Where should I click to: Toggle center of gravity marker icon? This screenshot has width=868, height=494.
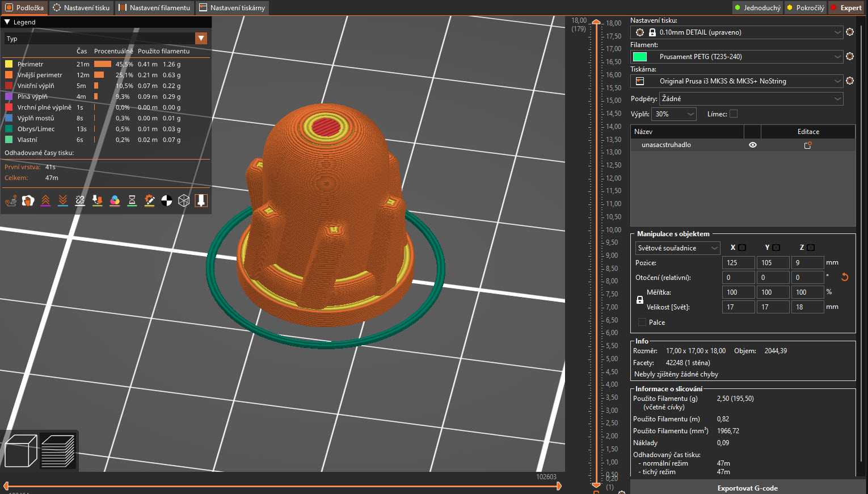[167, 200]
